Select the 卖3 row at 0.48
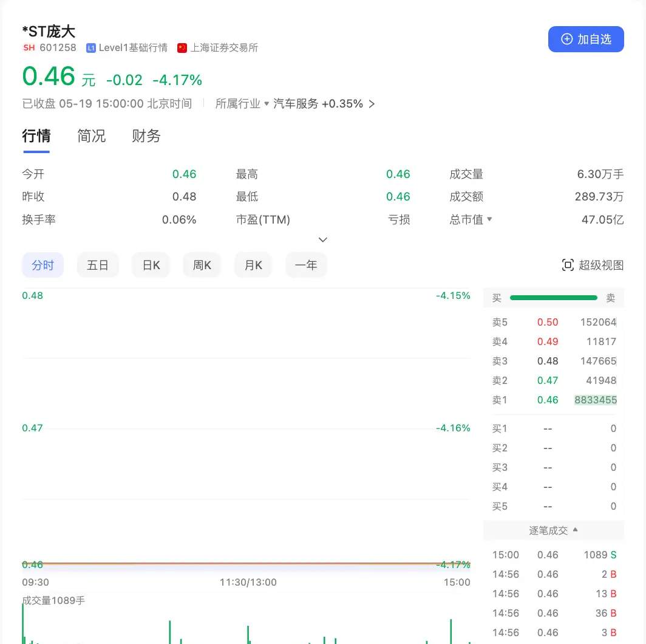This screenshot has width=646, height=644. [x=554, y=361]
